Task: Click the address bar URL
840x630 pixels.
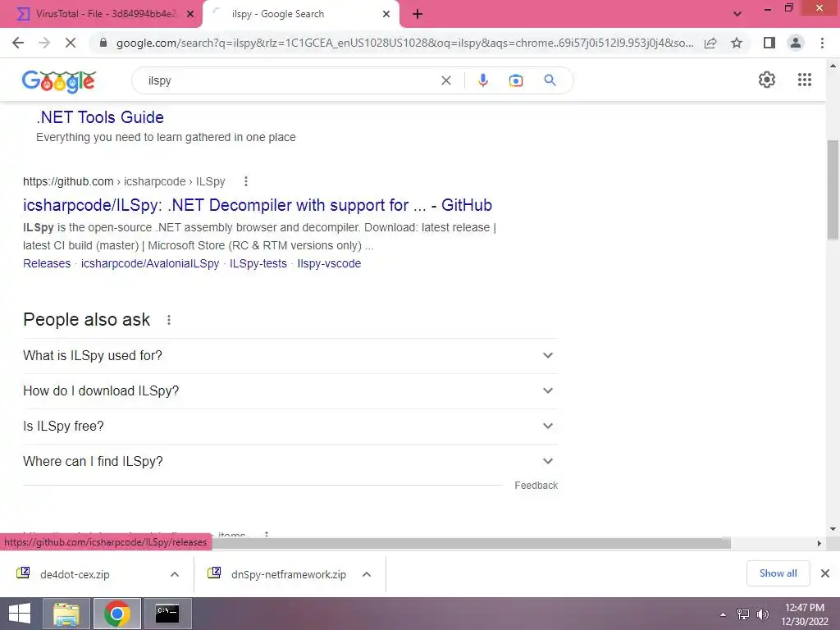Action: (404, 43)
